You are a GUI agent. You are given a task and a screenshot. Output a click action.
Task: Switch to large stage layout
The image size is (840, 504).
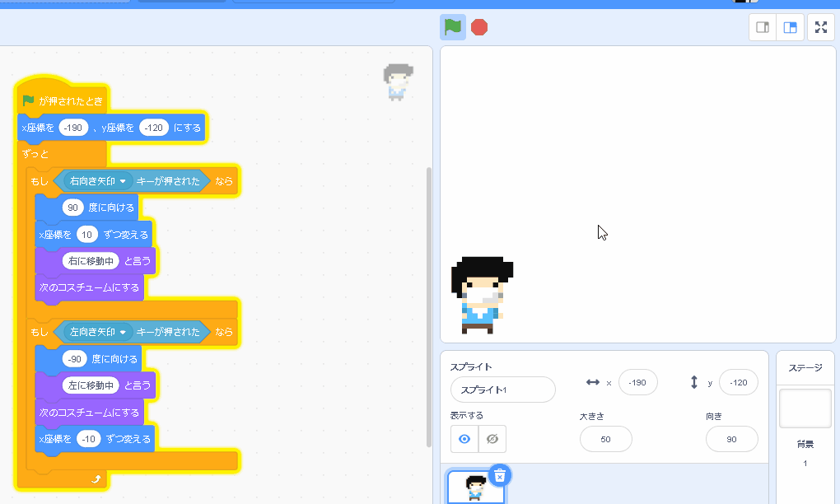point(790,27)
